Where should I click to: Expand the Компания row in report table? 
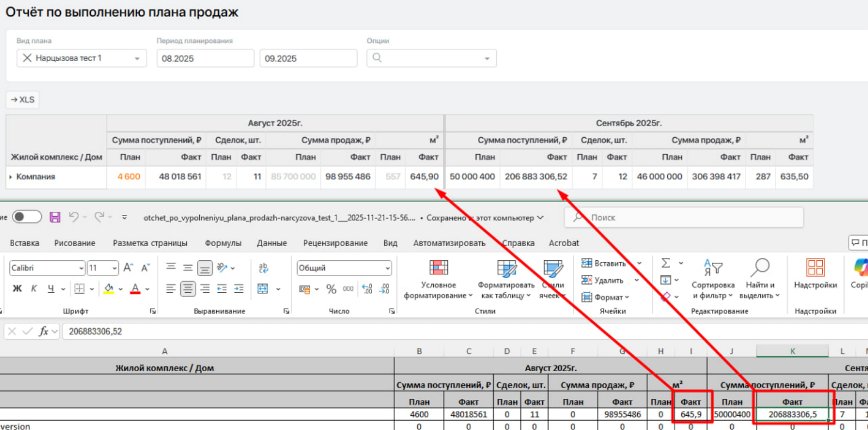(10, 177)
